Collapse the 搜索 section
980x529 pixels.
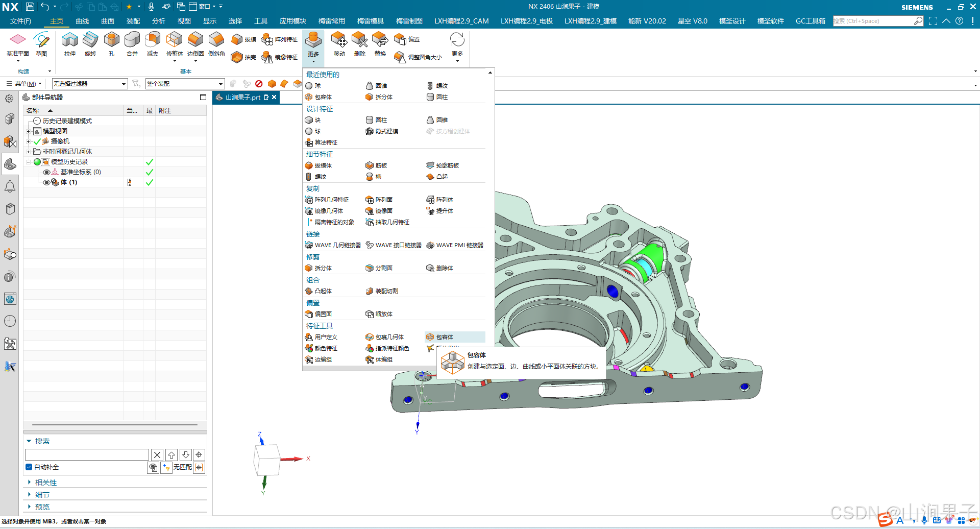click(29, 441)
